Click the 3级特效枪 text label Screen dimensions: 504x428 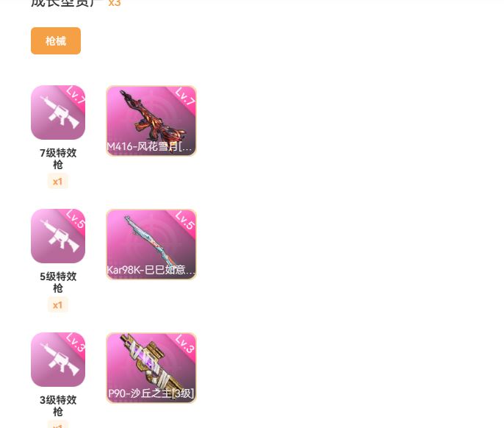click(58, 406)
